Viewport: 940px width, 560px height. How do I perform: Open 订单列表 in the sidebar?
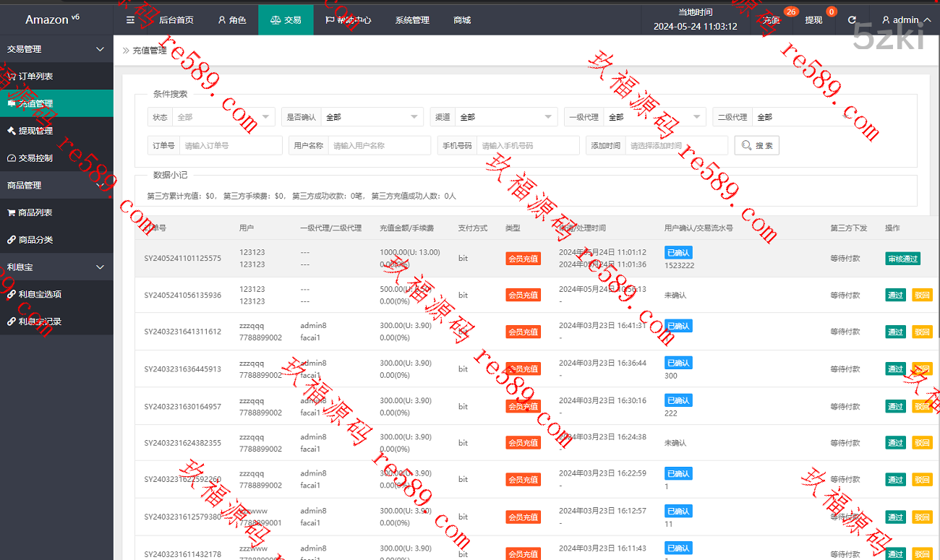pos(35,77)
